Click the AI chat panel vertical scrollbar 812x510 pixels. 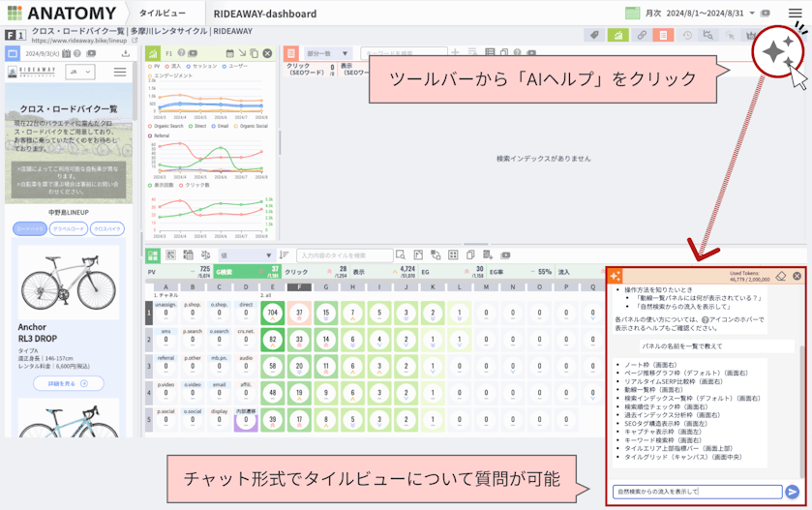click(x=803, y=411)
